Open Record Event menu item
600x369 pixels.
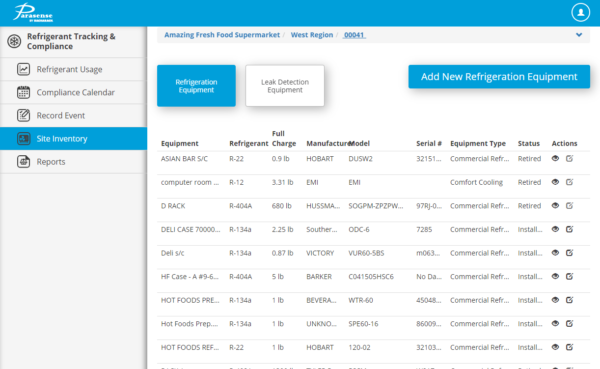[x=73, y=115]
